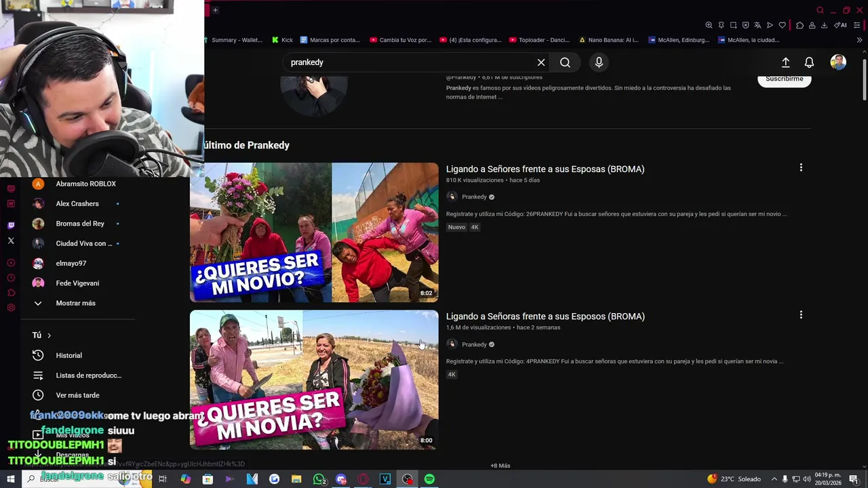Image resolution: width=868 pixels, height=488 pixels.
Task: Click the pin icon in the address bar
Action: (x=721, y=25)
